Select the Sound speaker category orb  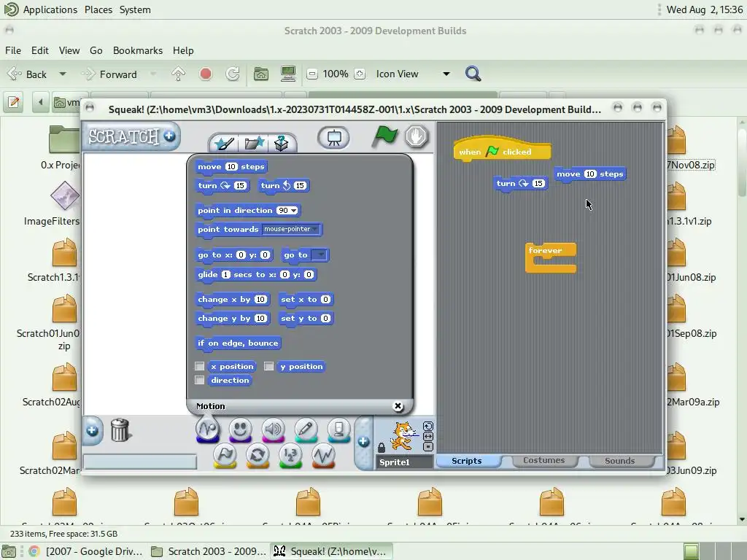tap(274, 429)
